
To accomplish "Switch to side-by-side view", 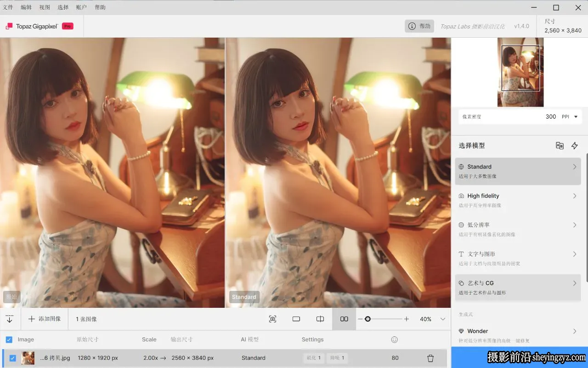I will [344, 319].
